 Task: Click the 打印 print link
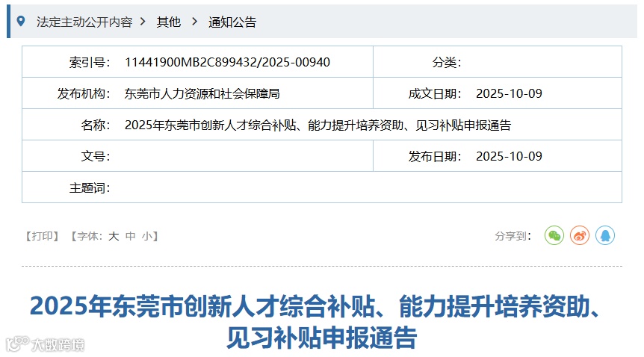pyautogui.click(x=43, y=236)
